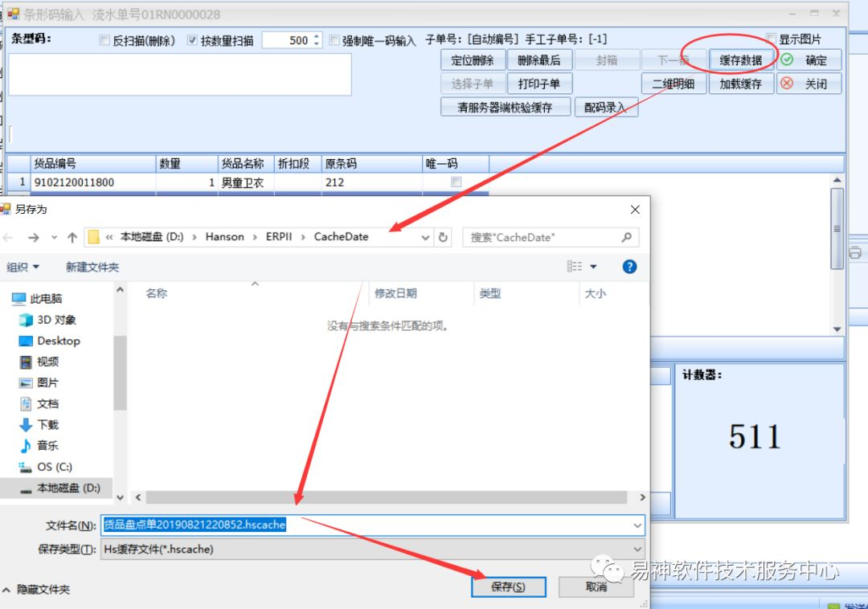868x609 pixels.
Task: Click 新建文件夹 in dialog toolbar
Action: (92, 267)
